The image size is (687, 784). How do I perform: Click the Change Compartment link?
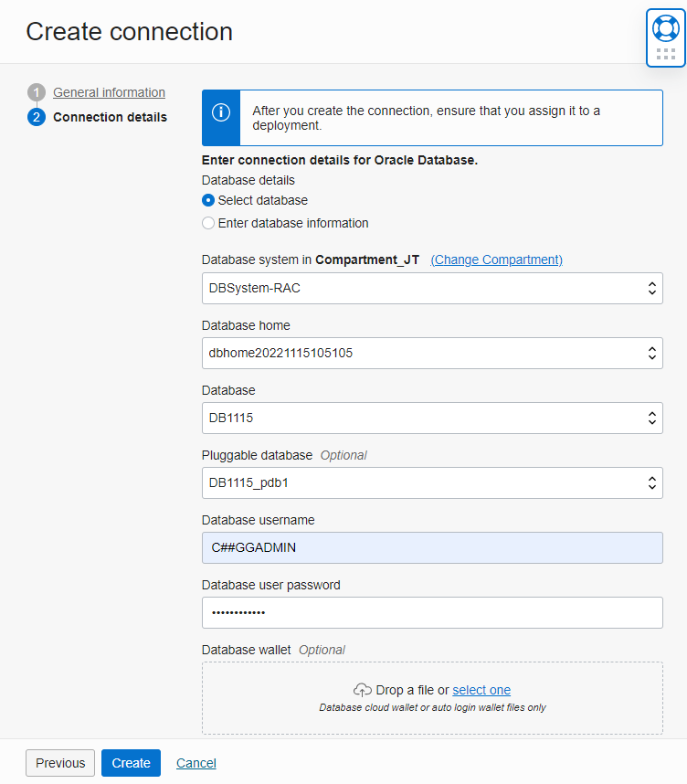tap(496, 260)
